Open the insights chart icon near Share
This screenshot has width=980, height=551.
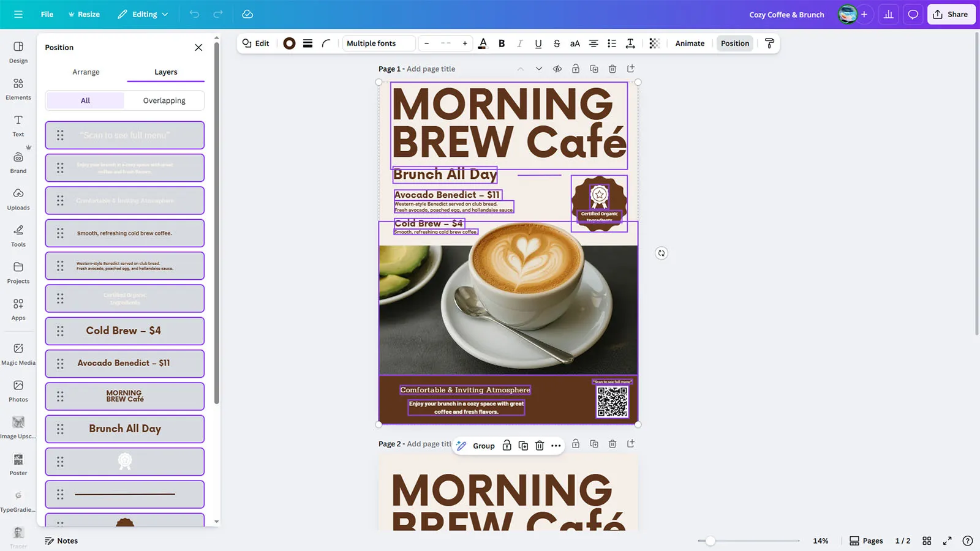tap(888, 14)
